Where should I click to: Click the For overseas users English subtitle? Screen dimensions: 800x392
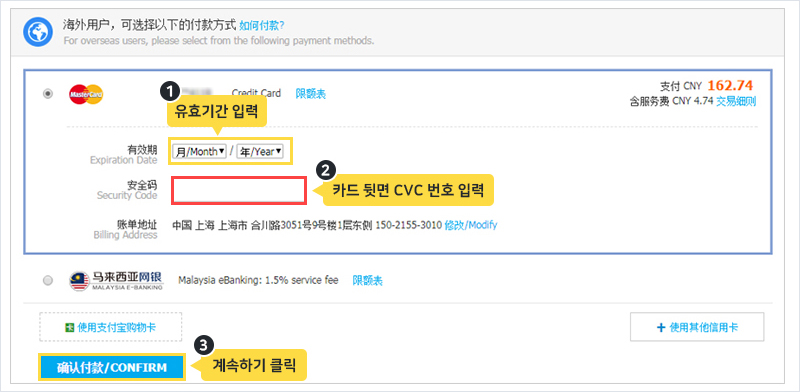(219, 40)
